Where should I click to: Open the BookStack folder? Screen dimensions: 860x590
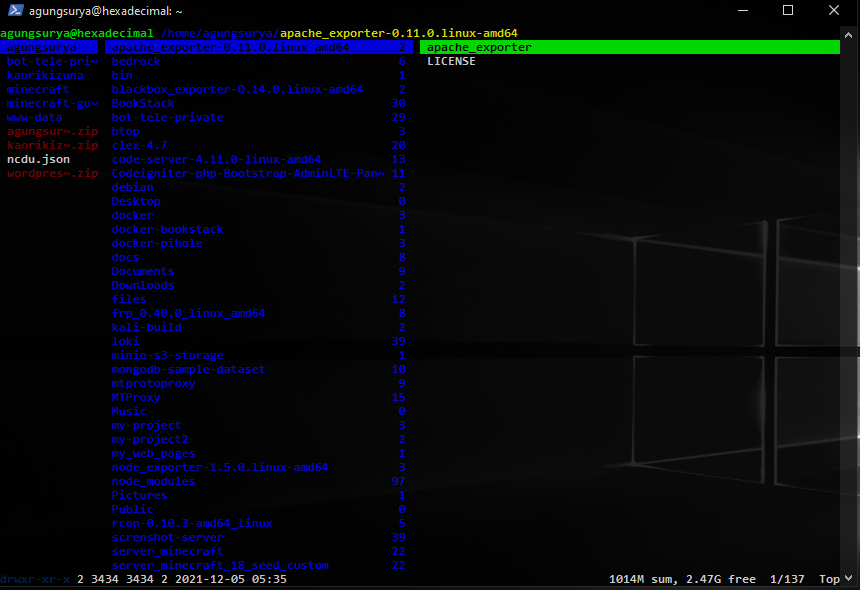142,103
